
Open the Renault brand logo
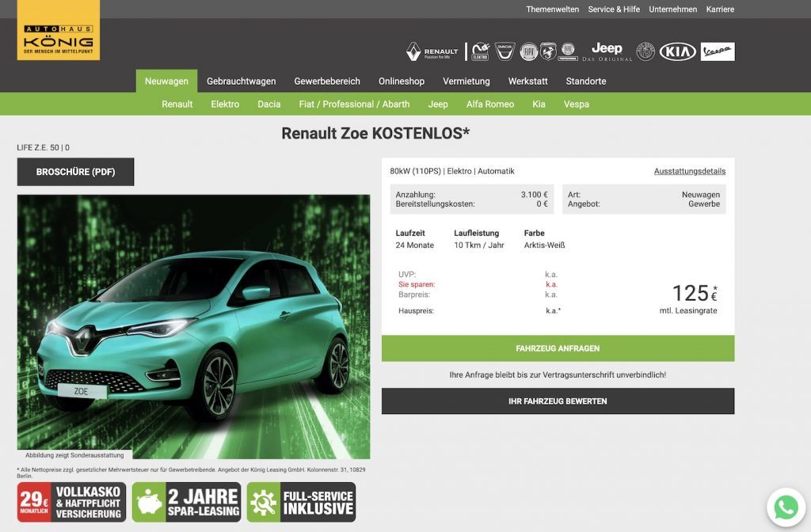pos(432,52)
